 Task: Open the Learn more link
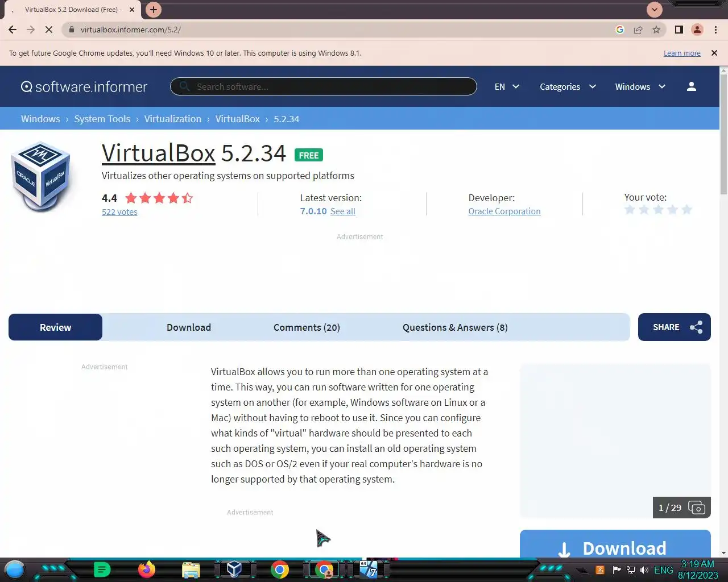(x=682, y=53)
